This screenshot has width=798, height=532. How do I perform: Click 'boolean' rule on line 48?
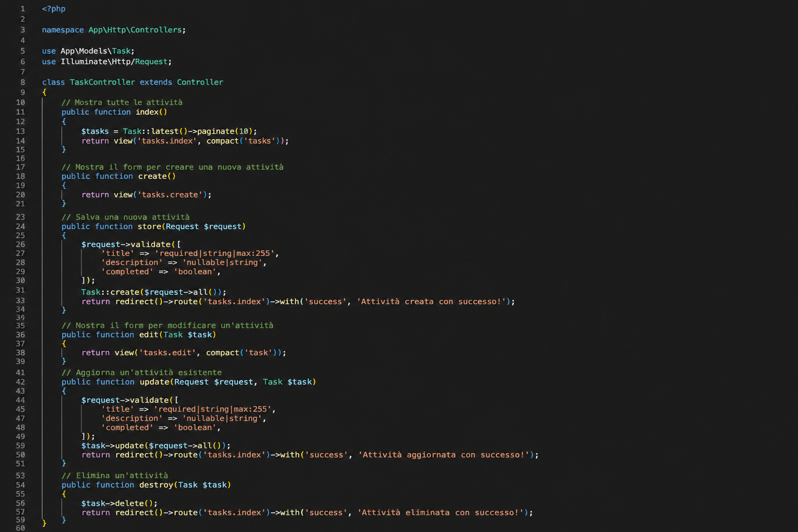click(195, 428)
